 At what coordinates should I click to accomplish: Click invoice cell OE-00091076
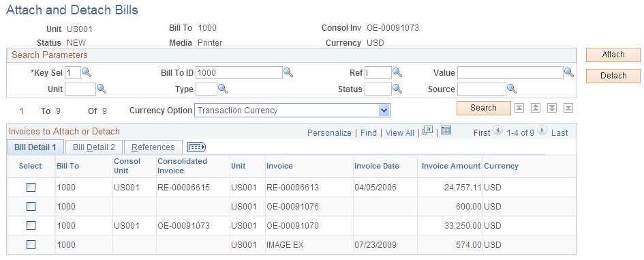[x=292, y=207]
